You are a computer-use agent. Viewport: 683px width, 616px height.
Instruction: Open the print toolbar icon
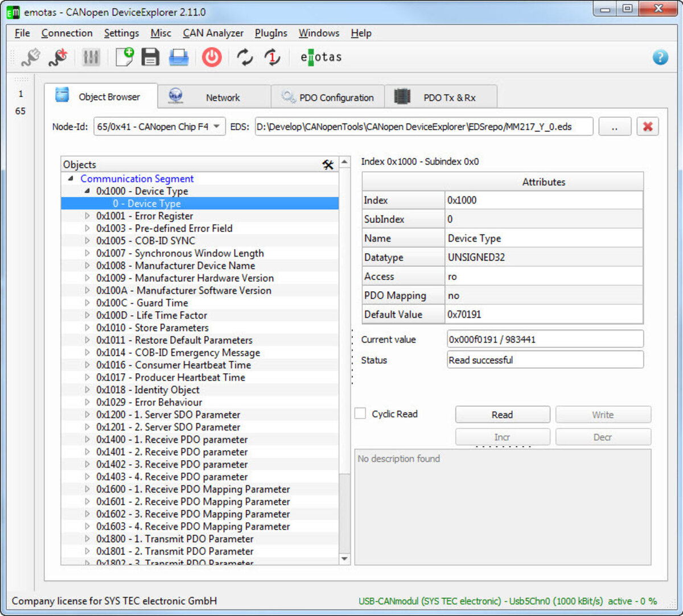click(179, 57)
